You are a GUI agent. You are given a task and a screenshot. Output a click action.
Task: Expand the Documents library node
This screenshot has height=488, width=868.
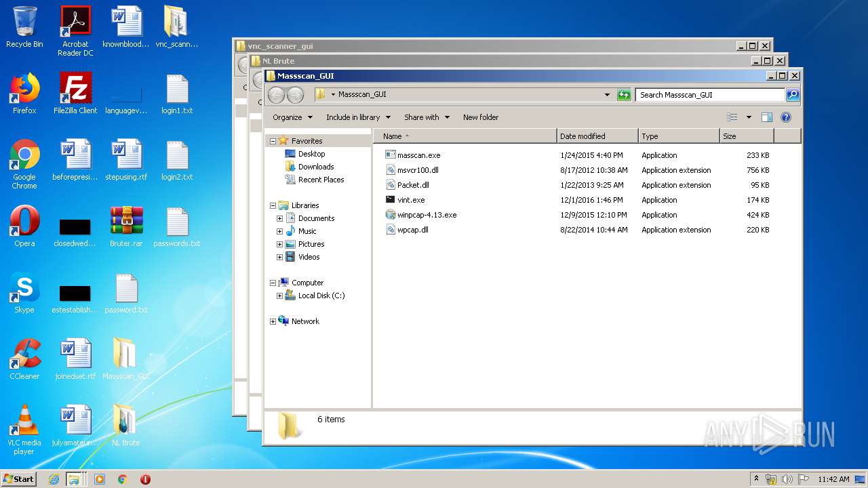pos(279,218)
